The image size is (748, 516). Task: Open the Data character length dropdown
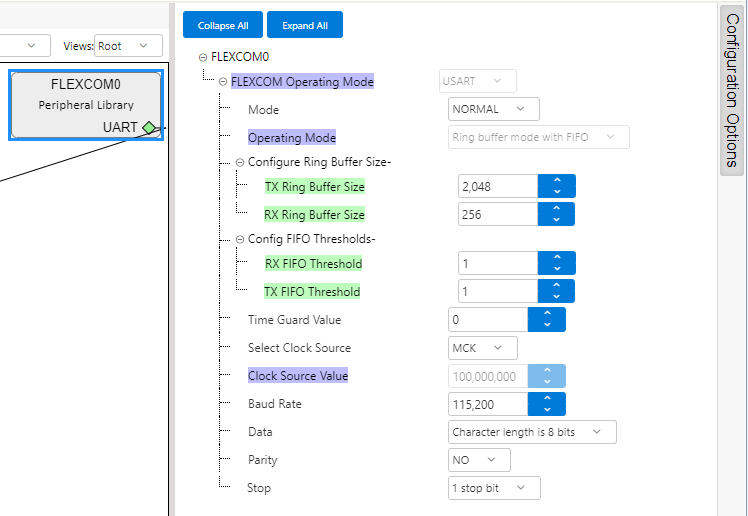pyautogui.click(x=531, y=432)
